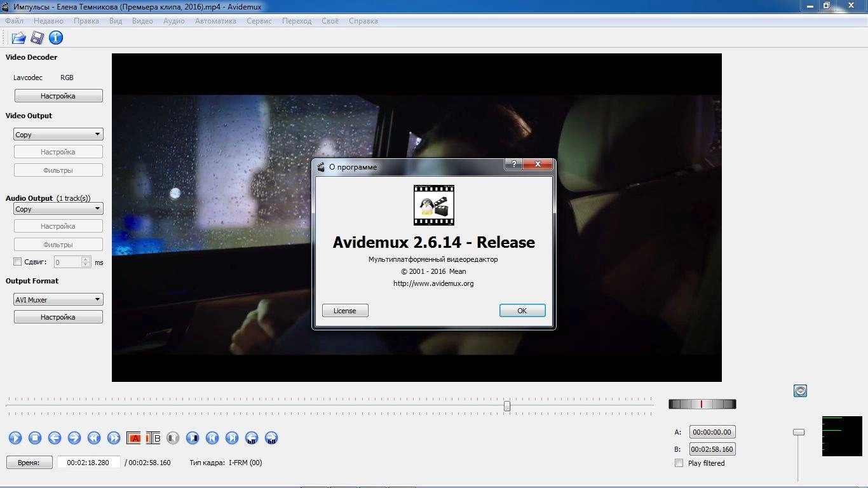Image resolution: width=868 pixels, height=488 pixels.
Task: Click the current time field 00:02:18.280
Action: point(88,463)
